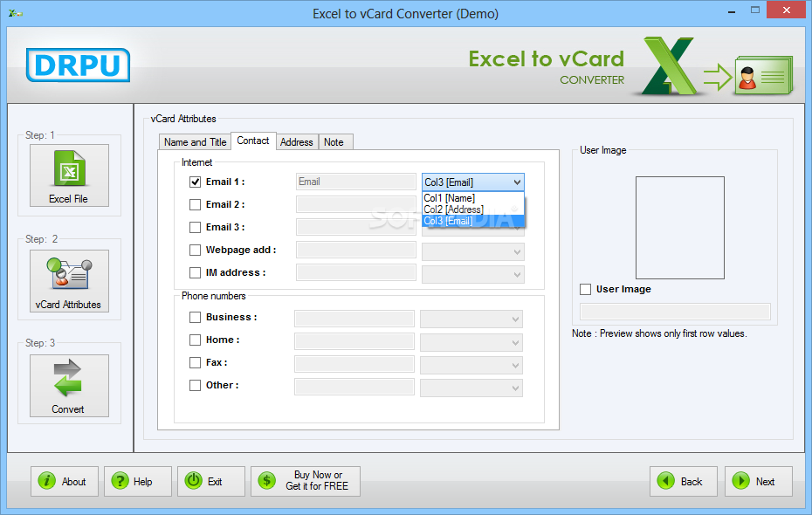This screenshot has width=812, height=515.
Task: Choose Col1 [Name] from dropdown list
Action: (x=473, y=198)
